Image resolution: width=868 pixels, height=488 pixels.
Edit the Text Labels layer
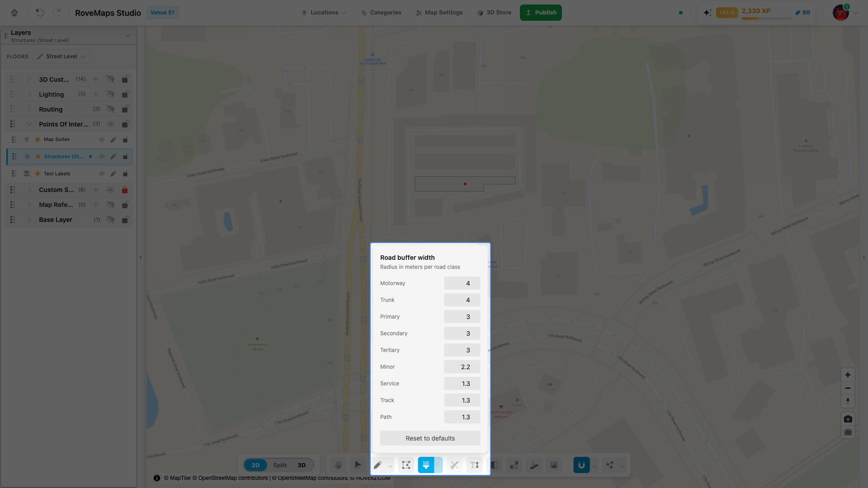click(113, 174)
